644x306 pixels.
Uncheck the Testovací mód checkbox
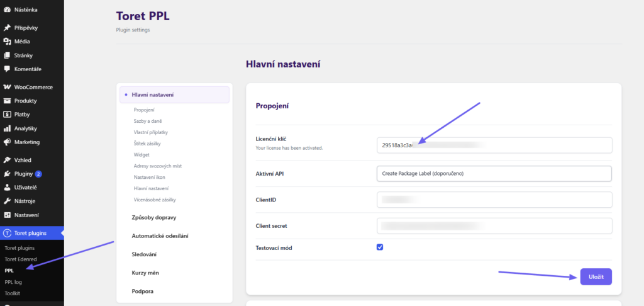[380, 247]
